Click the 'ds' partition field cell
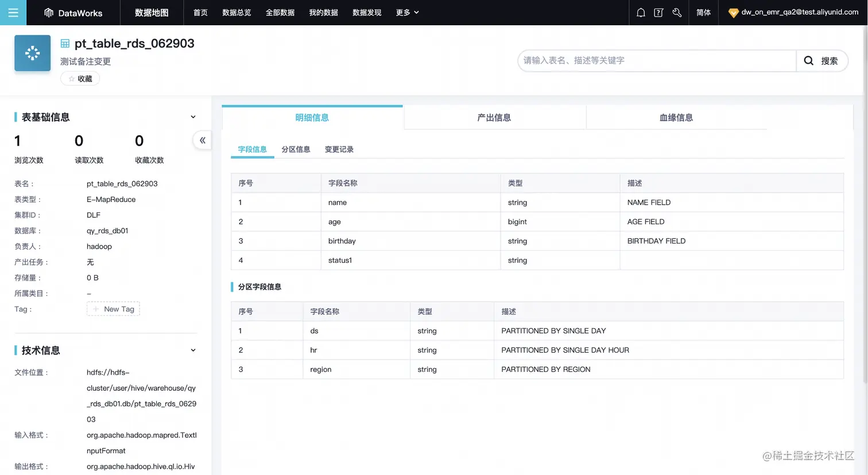This screenshot has width=868, height=475. click(x=356, y=331)
